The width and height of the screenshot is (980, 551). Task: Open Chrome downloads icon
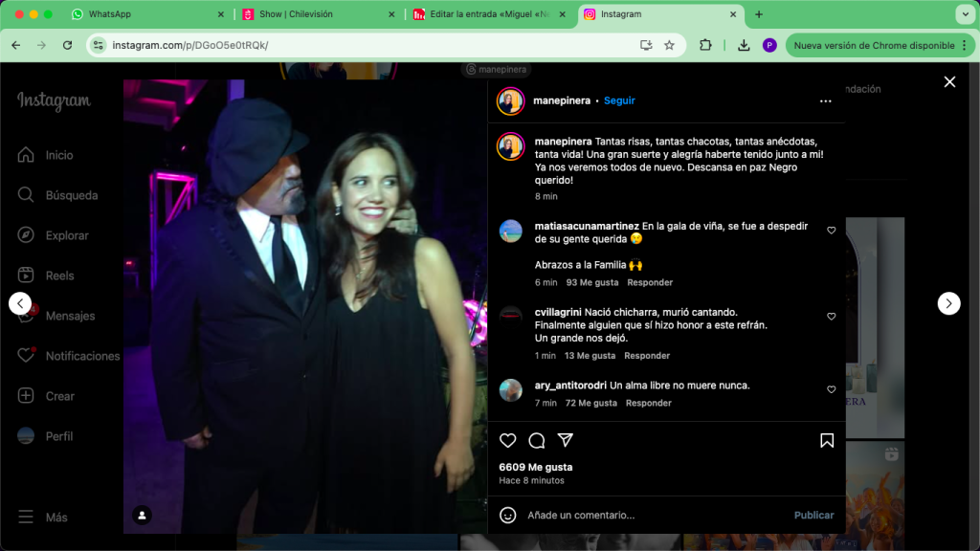(743, 45)
